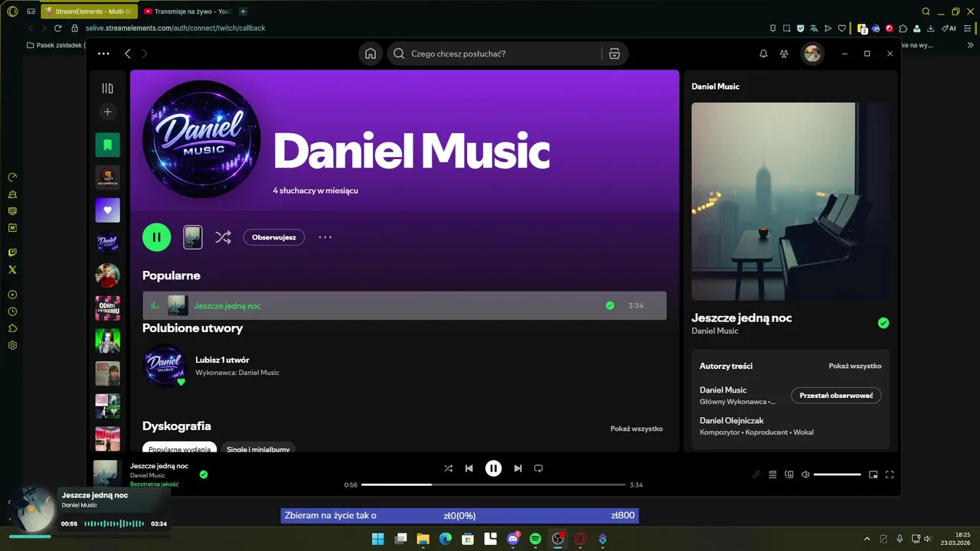Expand hidden bookmarks with double chevron

971,45
